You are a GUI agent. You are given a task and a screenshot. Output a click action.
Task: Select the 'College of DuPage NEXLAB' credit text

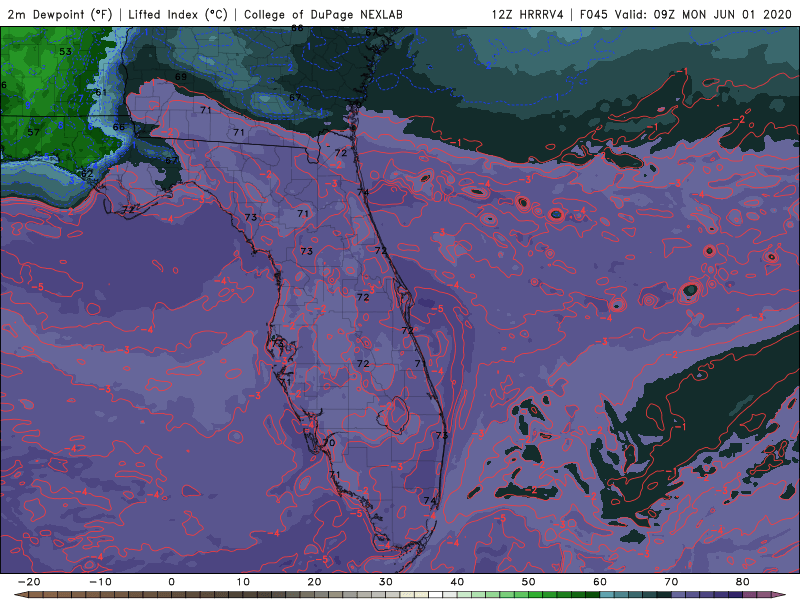[323, 14]
